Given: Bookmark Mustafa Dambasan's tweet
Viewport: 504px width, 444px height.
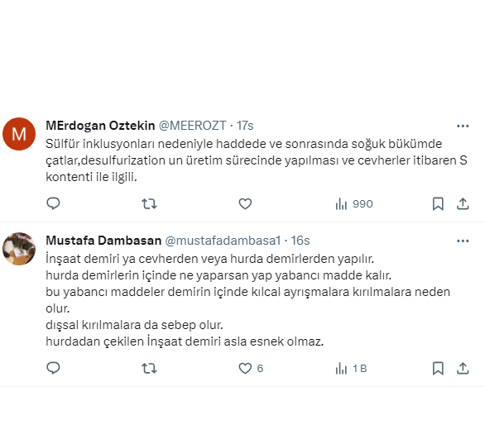Looking at the screenshot, I should [438, 368].
